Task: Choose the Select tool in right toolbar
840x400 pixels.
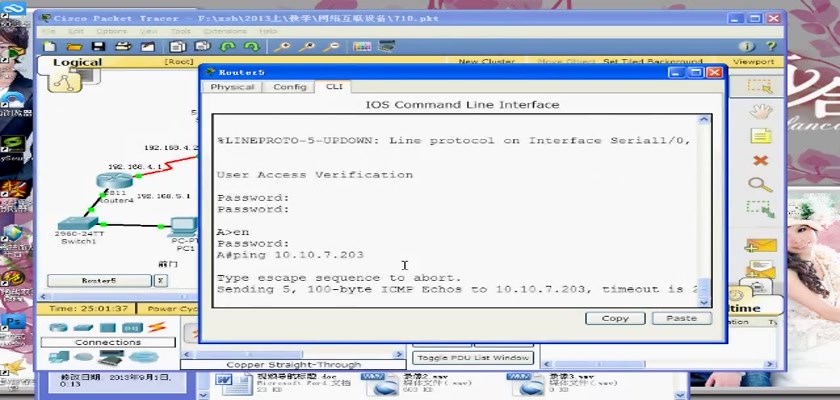Action: [760, 86]
